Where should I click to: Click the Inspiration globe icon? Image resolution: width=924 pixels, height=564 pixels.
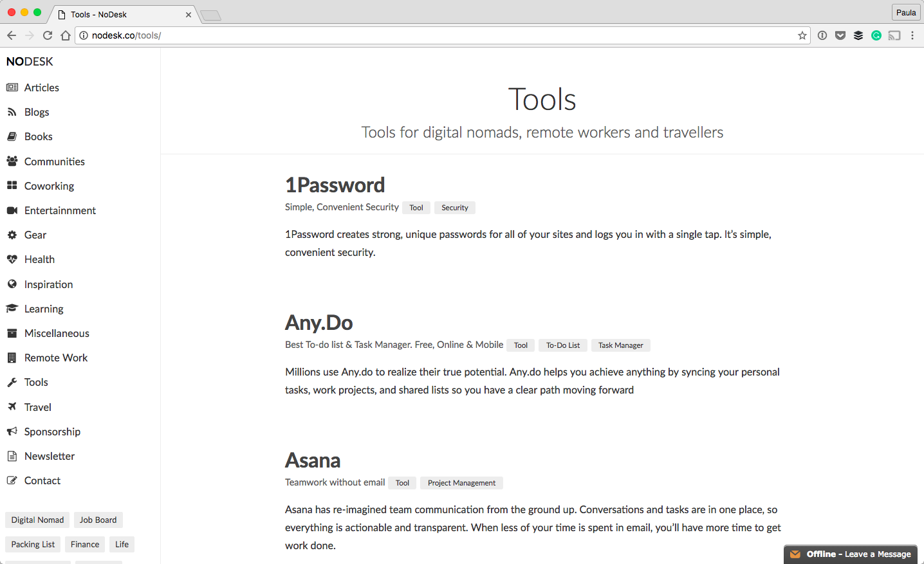click(x=12, y=284)
